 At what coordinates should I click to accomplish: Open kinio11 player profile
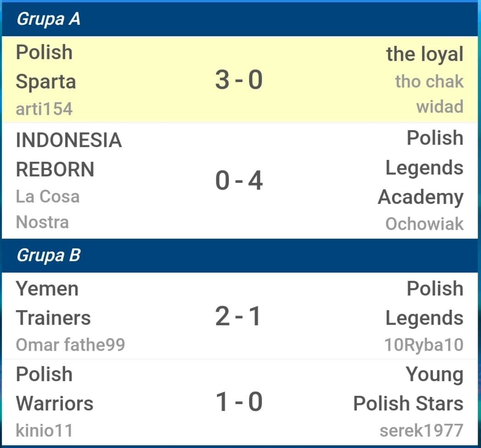44,430
